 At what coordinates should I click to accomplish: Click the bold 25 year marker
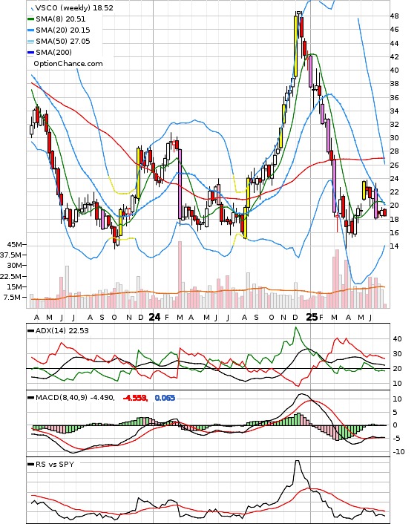312,317
